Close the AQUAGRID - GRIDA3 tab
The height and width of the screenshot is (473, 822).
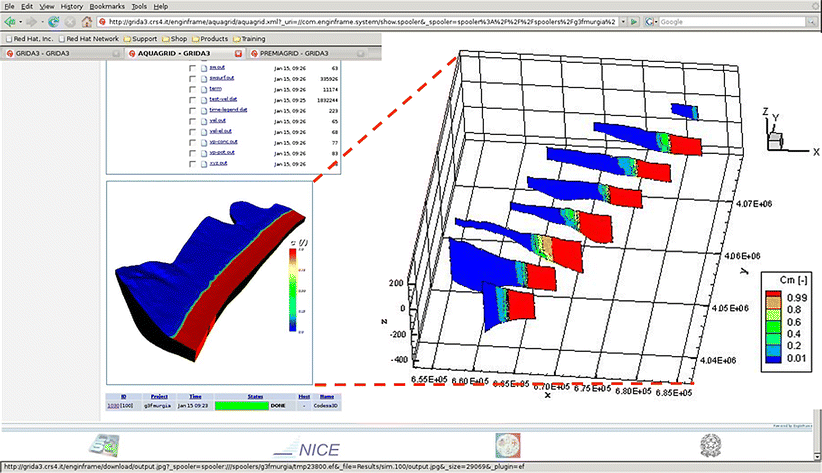coord(237,52)
